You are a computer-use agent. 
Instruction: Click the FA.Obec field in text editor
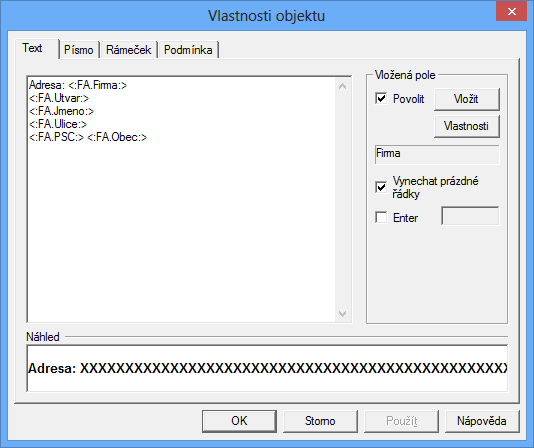tap(117, 137)
